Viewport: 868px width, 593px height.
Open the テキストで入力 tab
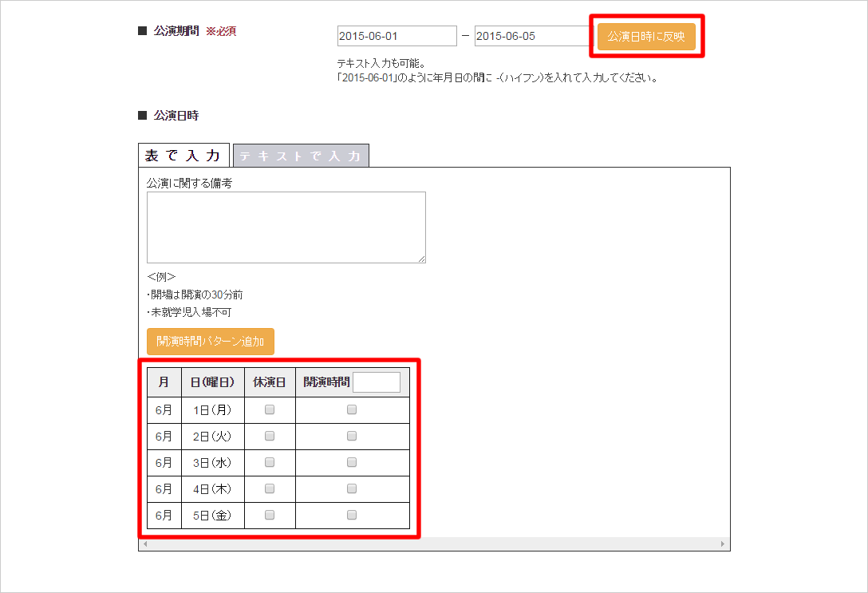point(301,156)
